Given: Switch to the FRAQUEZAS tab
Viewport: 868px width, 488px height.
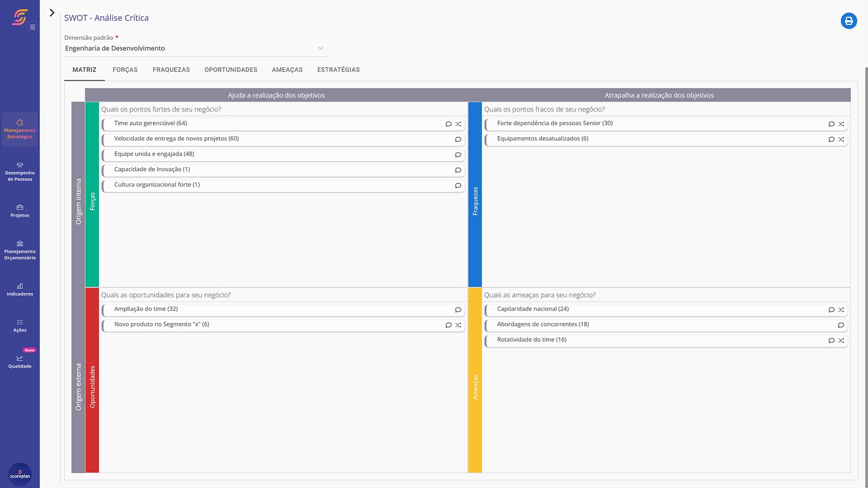Looking at the screenshot, I should pyautogui.click(x=171, y=70).
